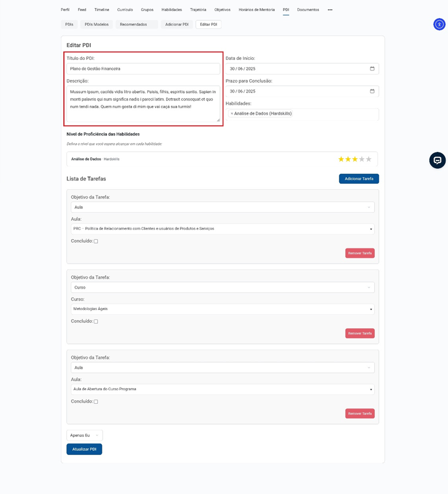Mark the PRC Política de Relacionamento task as Concluído

(96, 241)
